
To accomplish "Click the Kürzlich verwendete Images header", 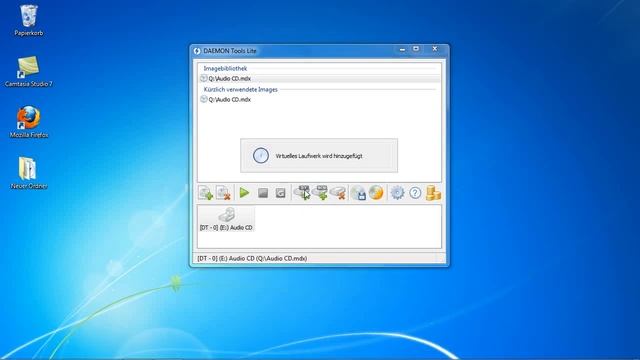I will pyautogui.click(x=240, y=89).
